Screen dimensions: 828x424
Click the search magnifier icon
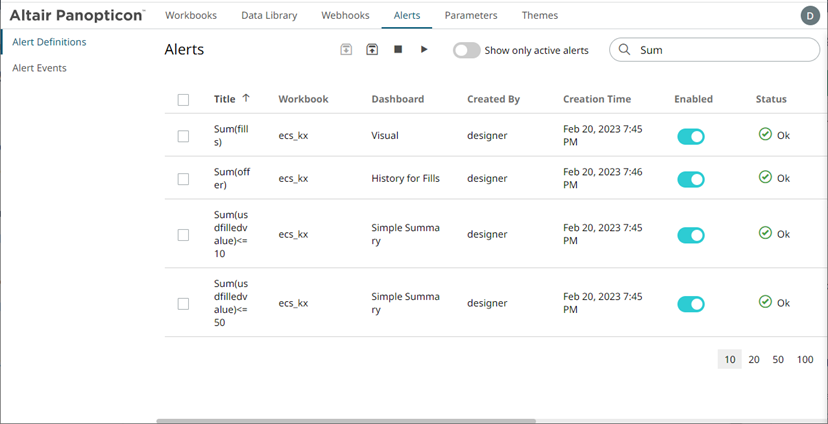(x=625, y=50)
